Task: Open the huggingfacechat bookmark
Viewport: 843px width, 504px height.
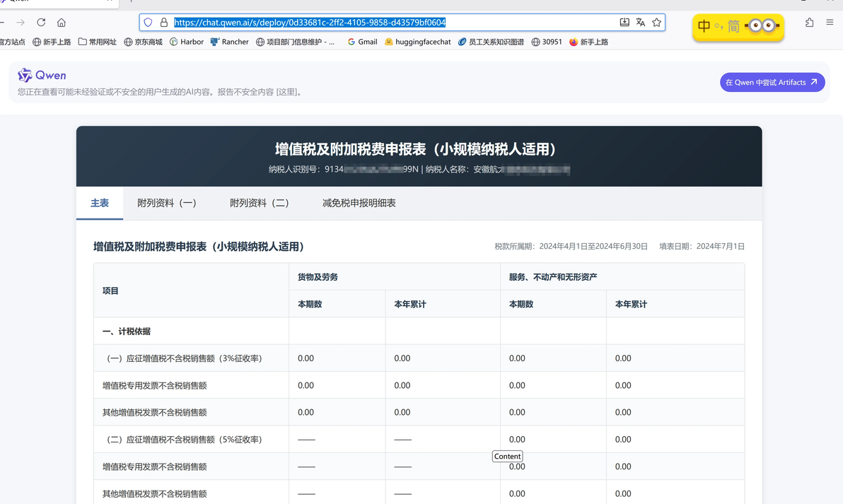Action: [418, 42]
